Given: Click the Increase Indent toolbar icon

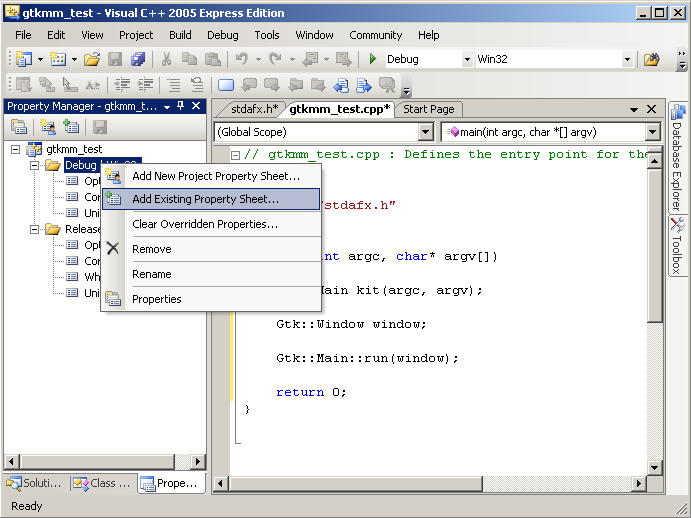Looking at the screenshot, I should click(147, 85).
